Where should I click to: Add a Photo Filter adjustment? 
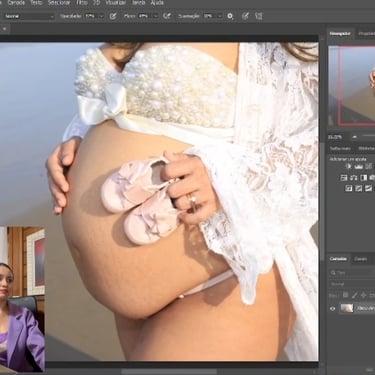click(x=372, y=178)
